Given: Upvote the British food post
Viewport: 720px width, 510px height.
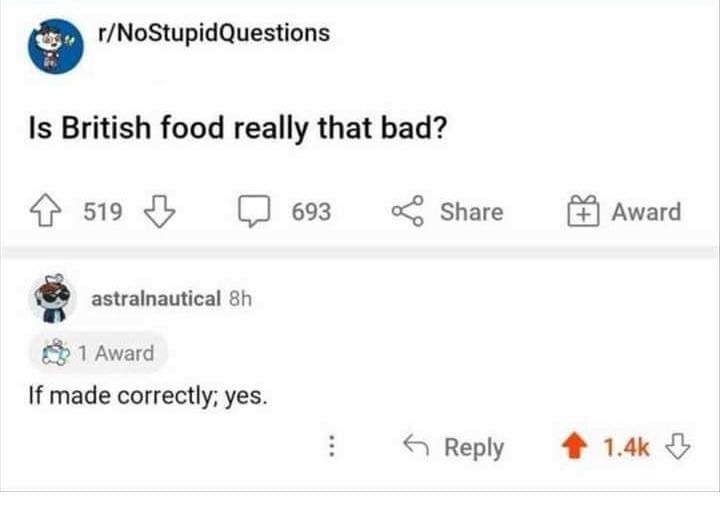Looking at the screenshot, I should (47, 212).
